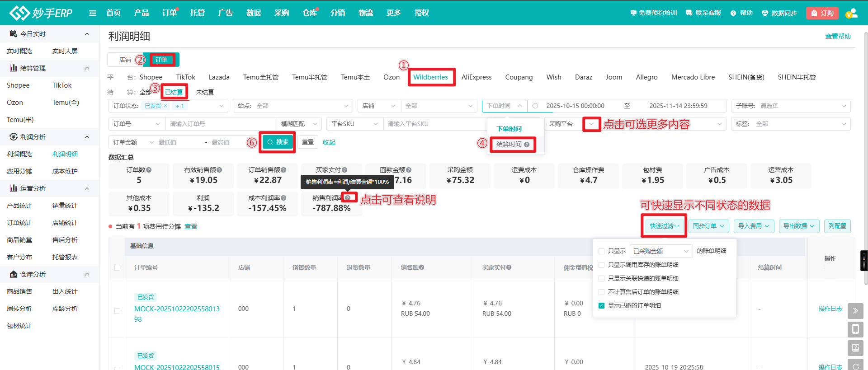Switch to the 店铺 tab
This screenshot has height=370, width=868.
[x=125, y=60]
